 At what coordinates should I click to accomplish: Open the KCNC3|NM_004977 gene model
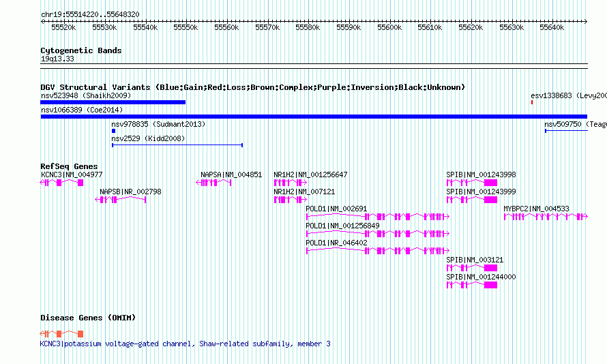[62, 183]
